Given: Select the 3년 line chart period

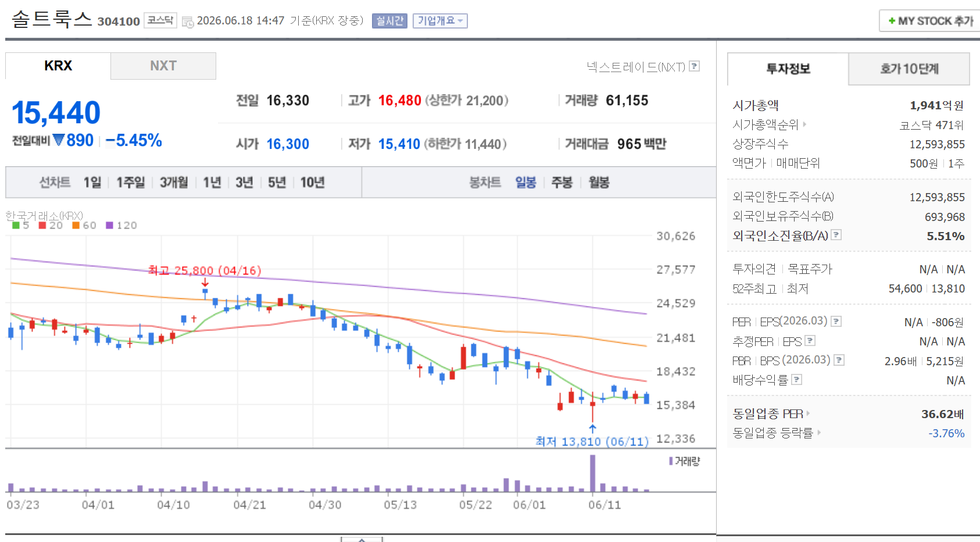Looking at the screenshot, I should [244, 183].
